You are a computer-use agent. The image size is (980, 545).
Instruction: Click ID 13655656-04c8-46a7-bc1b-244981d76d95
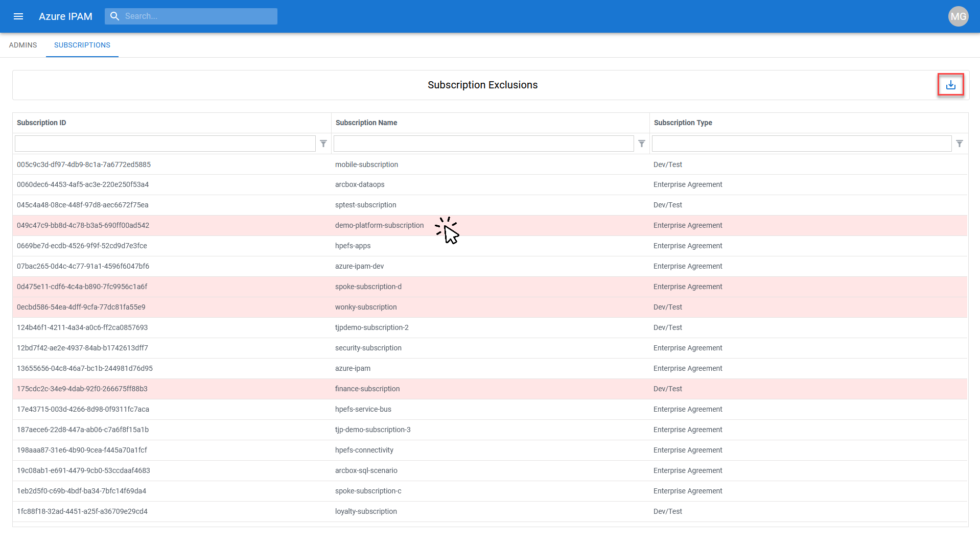click(85, 368)
